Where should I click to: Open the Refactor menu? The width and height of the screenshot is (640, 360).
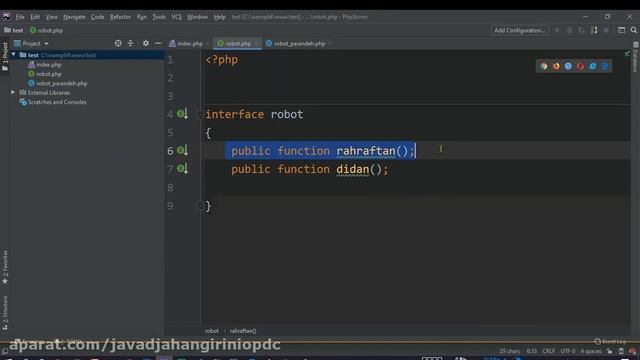pyautogui.click(x=120, y=17)
